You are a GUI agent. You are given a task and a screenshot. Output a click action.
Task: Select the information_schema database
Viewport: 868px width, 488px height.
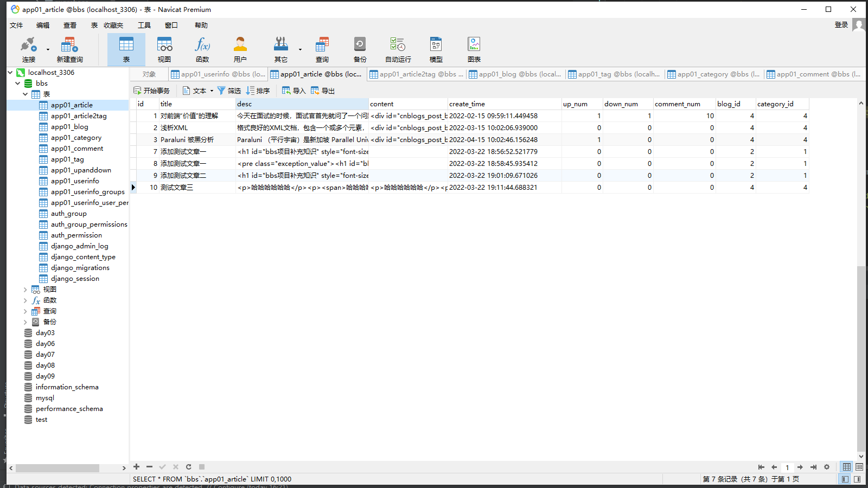click(x=67, y=387)
